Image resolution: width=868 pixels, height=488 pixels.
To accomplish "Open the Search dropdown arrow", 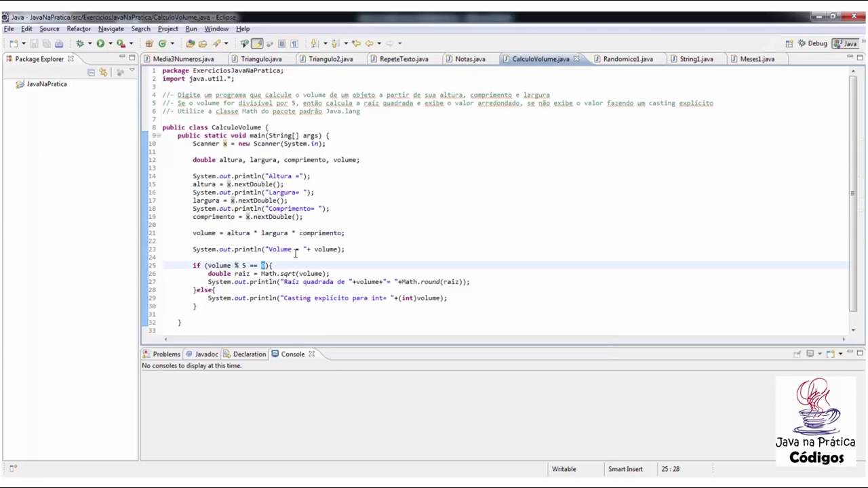I will click(226, 43).
